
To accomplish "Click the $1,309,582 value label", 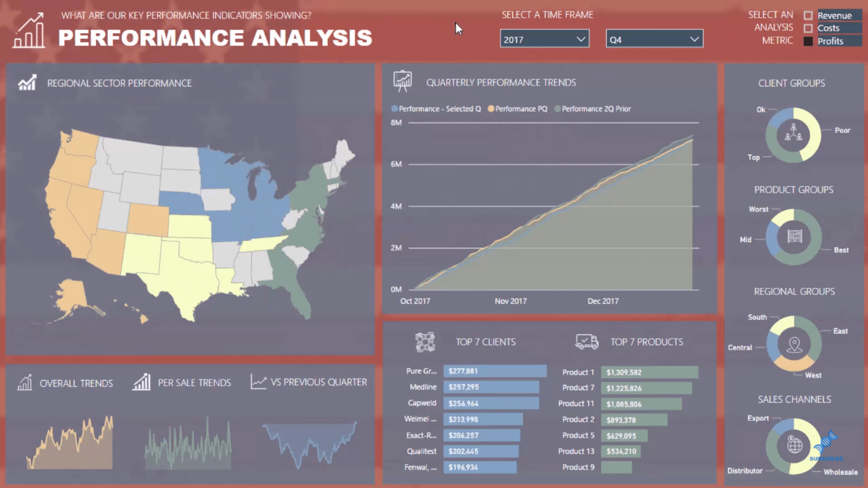I will pyautogui.click(x=623, y=372).
